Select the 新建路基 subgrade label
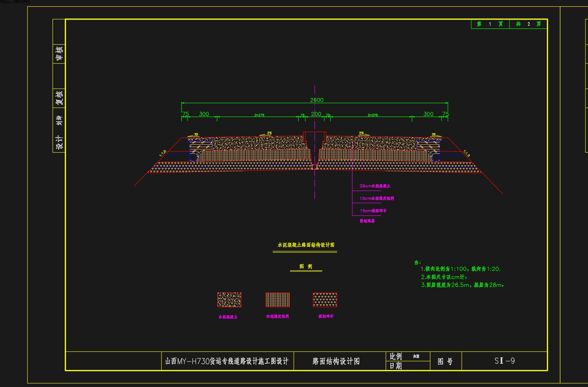This screenshot has width=588, height=387. tap(367, 221)
